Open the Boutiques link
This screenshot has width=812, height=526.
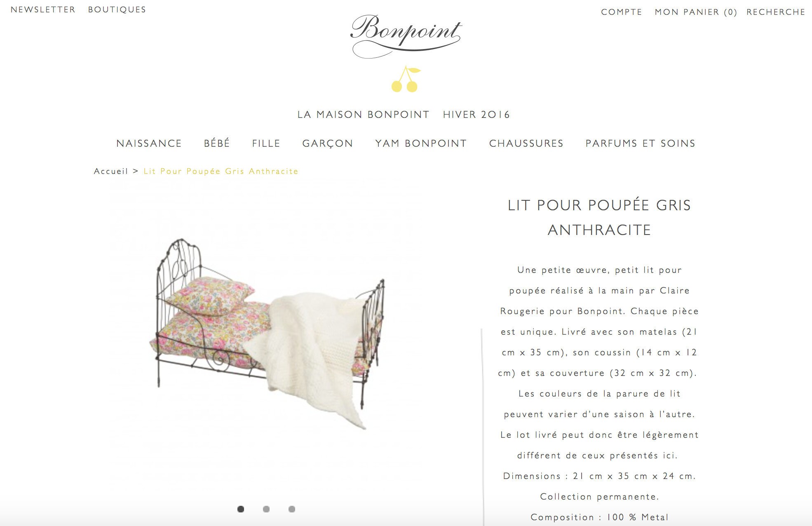(x=117, y=9)
